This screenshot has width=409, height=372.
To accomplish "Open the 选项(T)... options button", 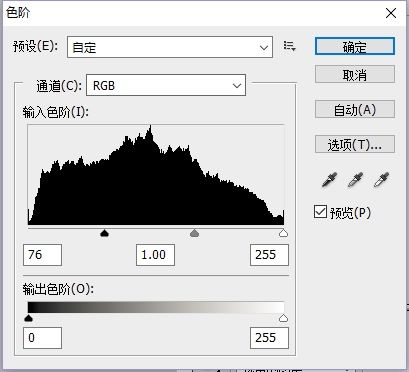I will 355,144.
